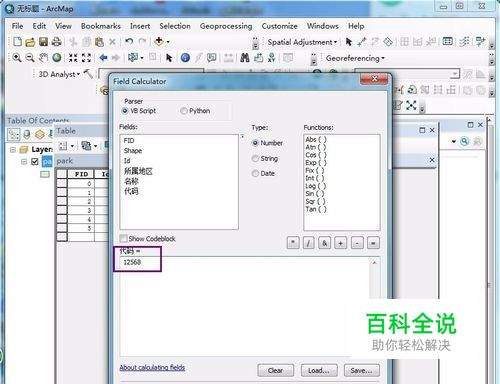Viewport: 500px width, 384px height.
Task: Open About calculating fields link
Action: [x=152, y=367]
